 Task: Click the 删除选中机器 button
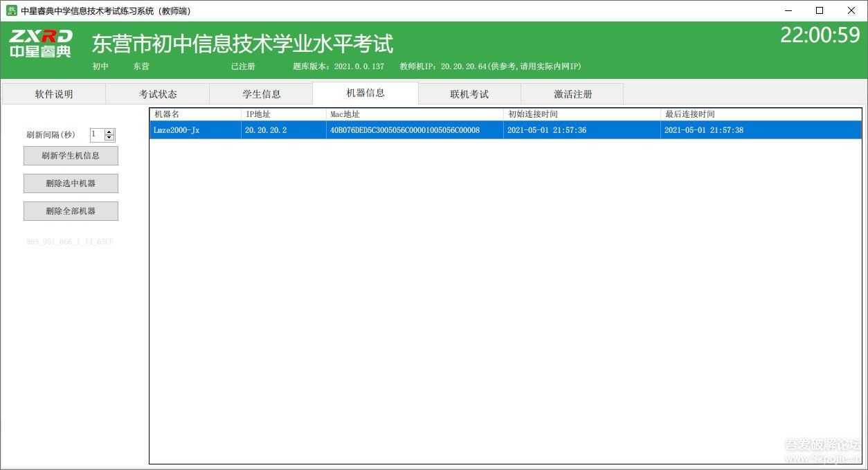pos(71,183)
